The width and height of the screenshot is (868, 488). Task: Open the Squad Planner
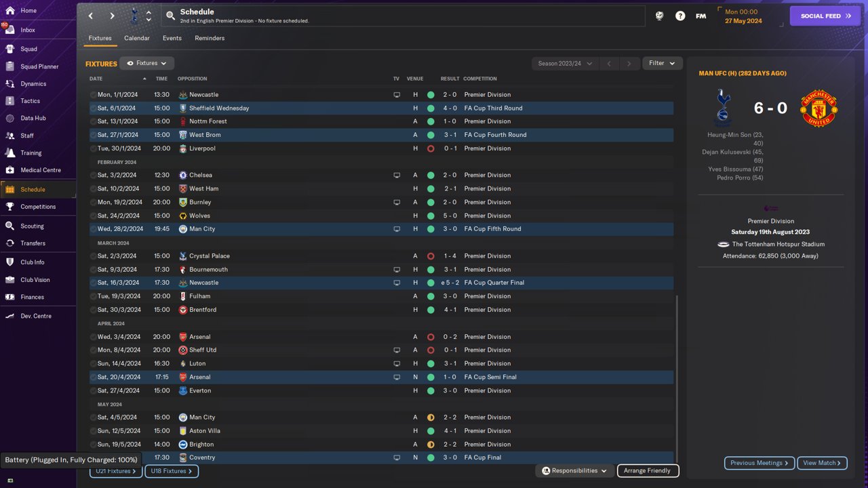point(38,66)
